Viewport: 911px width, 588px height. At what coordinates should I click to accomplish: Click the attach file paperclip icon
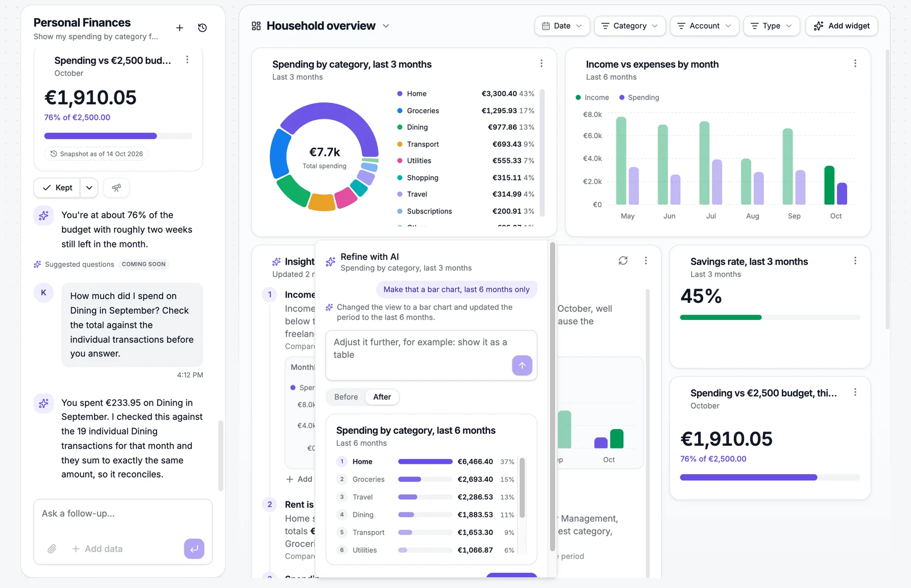tap(52, 549)
